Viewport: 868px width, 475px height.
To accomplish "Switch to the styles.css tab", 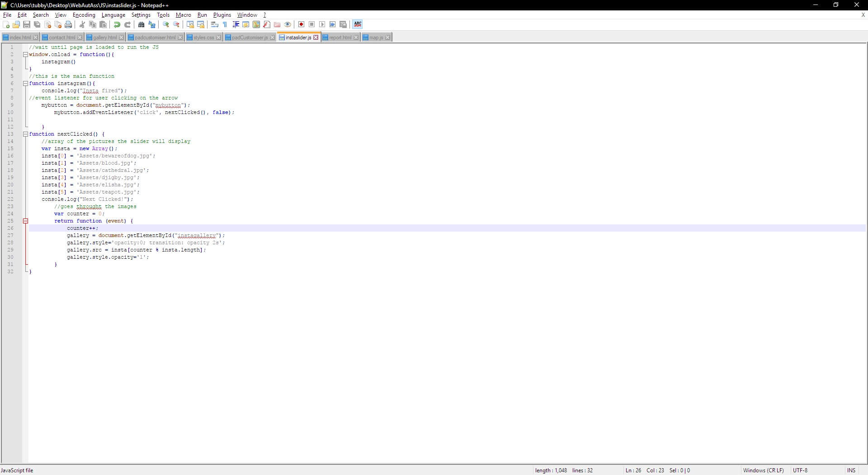I will (203, 38).
